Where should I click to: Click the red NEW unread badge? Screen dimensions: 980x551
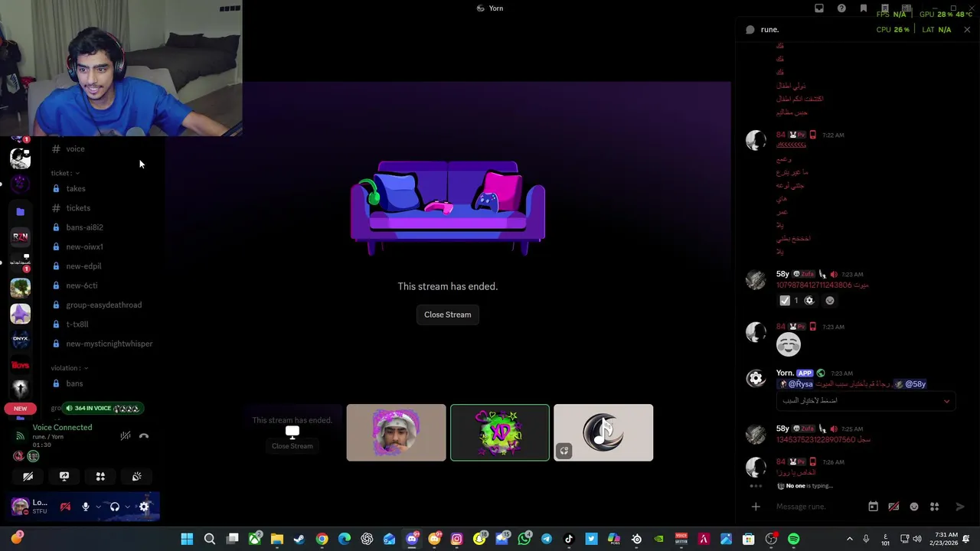point(21,409)
